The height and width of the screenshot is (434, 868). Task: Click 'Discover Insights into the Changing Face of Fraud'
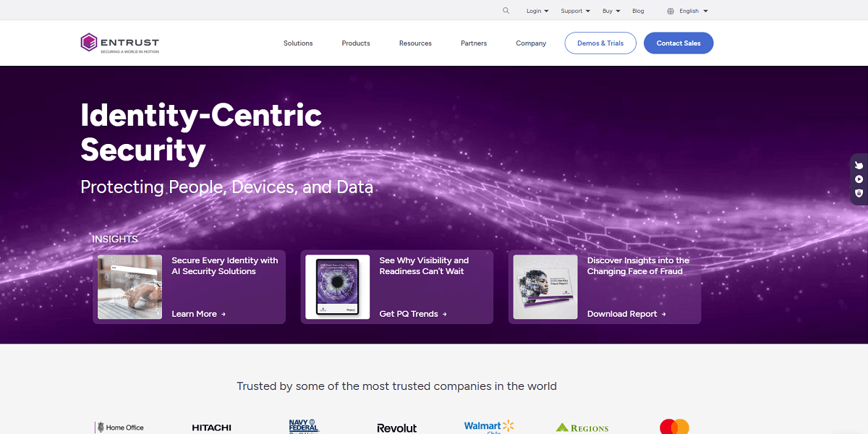coord(638,266)
